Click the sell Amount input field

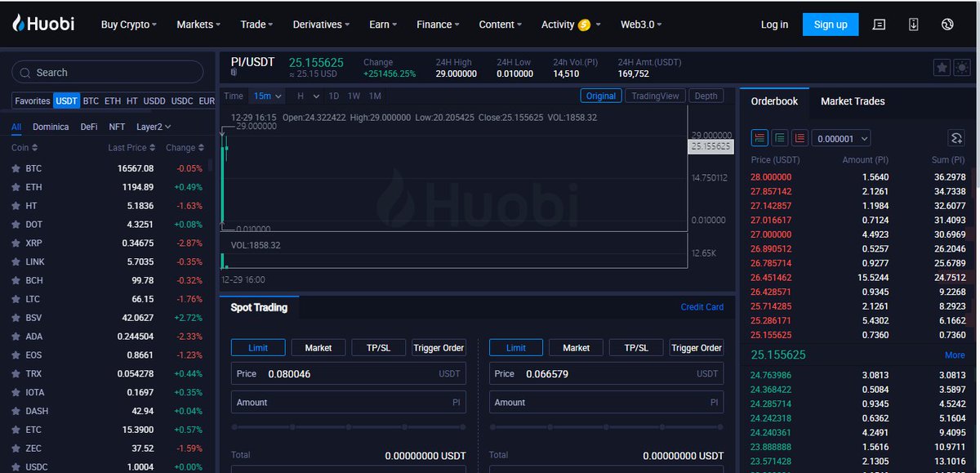point(606,402)
